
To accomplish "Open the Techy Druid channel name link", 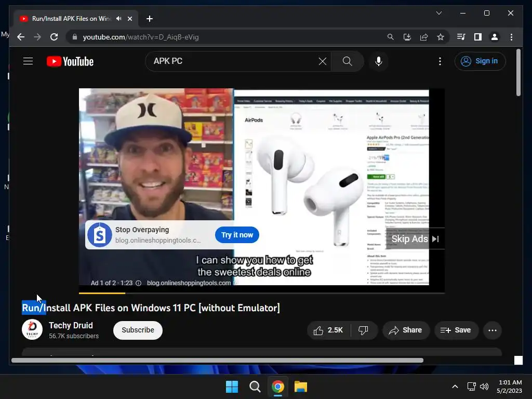I will [71, 325].
